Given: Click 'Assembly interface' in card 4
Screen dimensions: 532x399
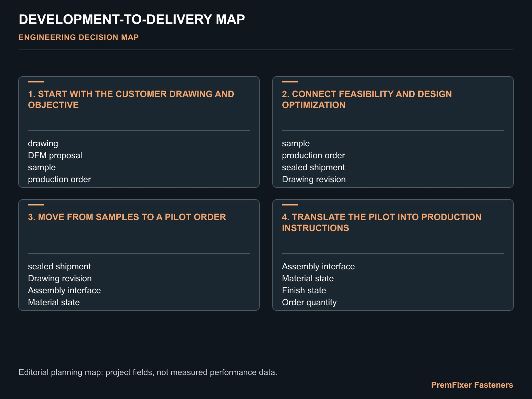Looking at the screenshot, I should point(318,267).
